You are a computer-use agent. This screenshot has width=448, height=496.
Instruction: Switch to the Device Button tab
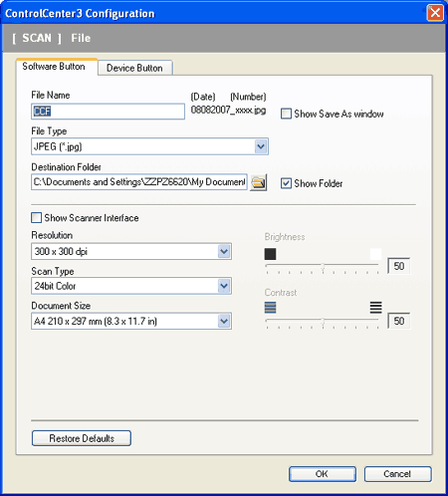(134, 68)
